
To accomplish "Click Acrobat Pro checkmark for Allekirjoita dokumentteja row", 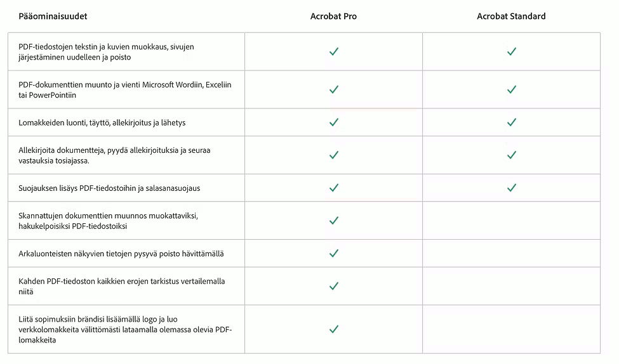I will point(333,155).
